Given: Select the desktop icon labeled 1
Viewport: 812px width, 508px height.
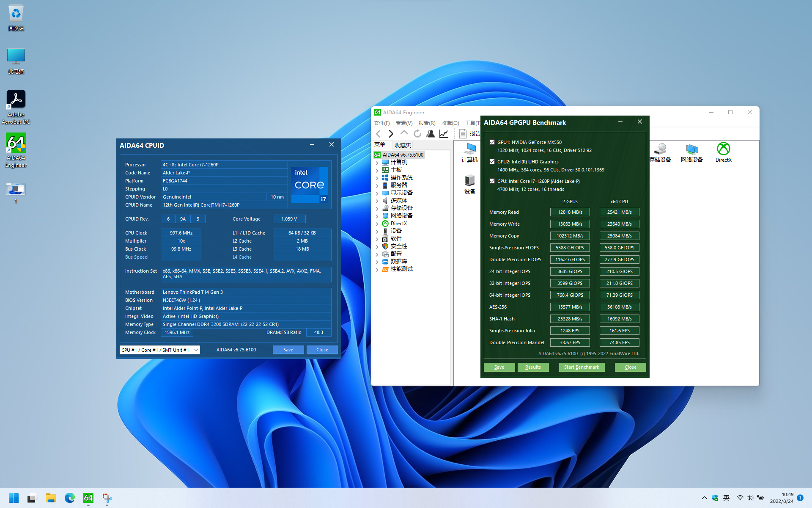Looking at the screenshot, I should click(16, 193).
